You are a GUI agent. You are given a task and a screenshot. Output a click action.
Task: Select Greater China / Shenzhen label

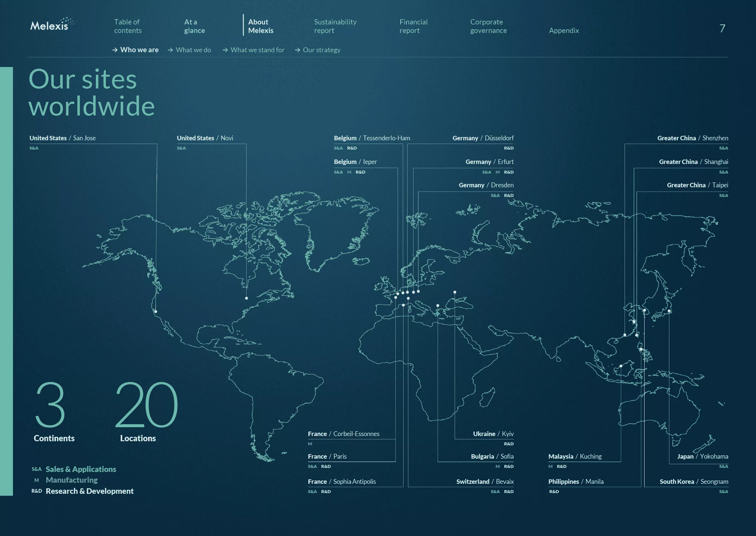[x=693, y=138]
